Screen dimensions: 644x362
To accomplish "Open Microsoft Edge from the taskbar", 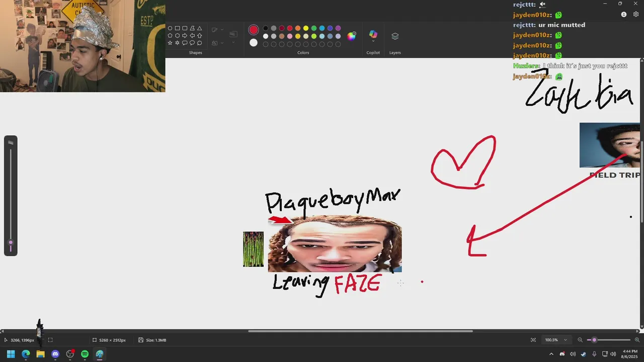I will coord(26,354).
